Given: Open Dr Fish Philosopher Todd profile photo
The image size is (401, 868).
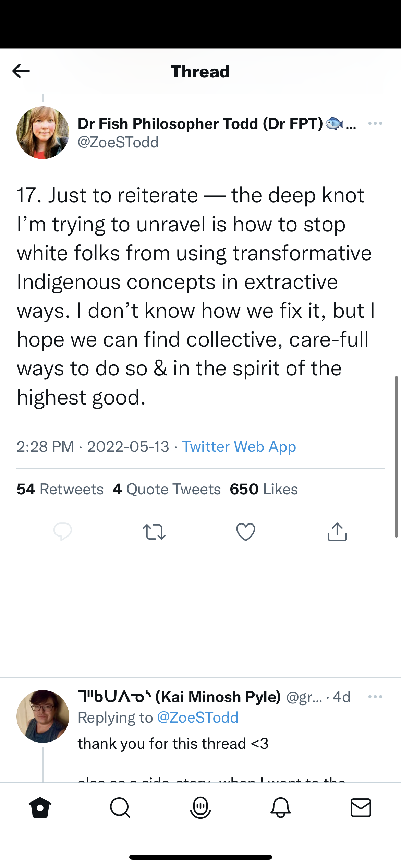Looking at the screenshot, I should pos(43,133).
